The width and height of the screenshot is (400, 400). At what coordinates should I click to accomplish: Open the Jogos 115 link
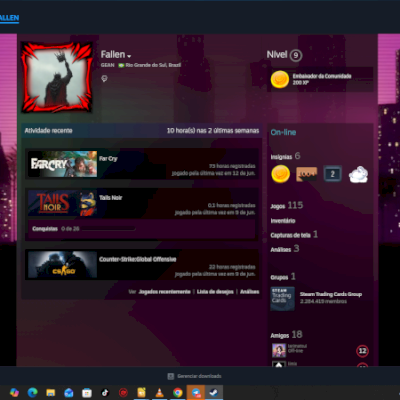coord(287,205)
